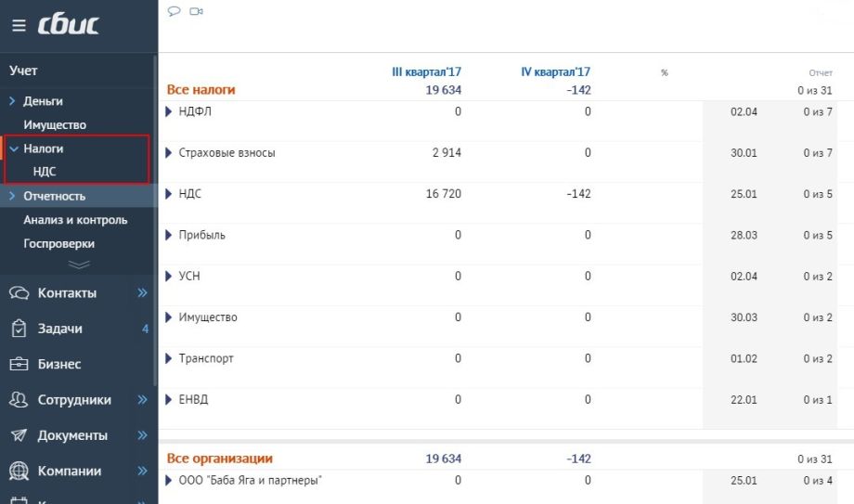Expand the НДС row triangle
854x504 pixels.
(x=169, y=194)
